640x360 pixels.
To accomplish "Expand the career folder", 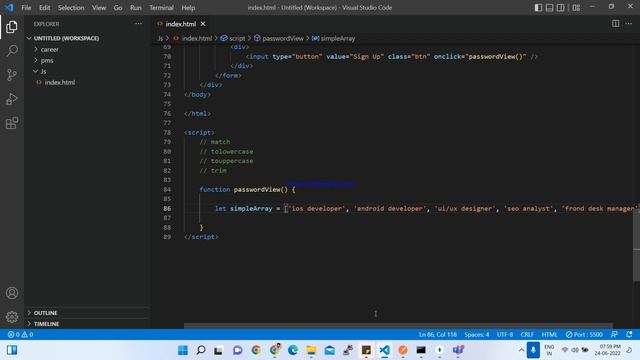I will [x=49, y=49].
